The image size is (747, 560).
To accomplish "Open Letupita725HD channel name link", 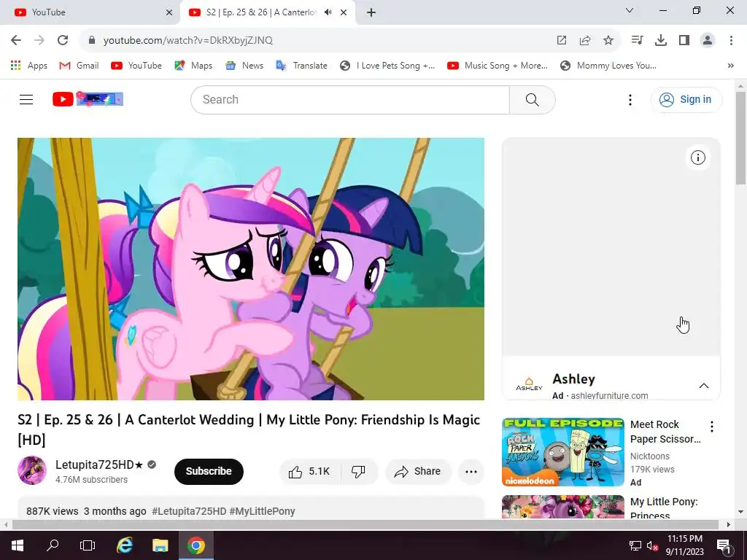I will (x=99, y=464).
